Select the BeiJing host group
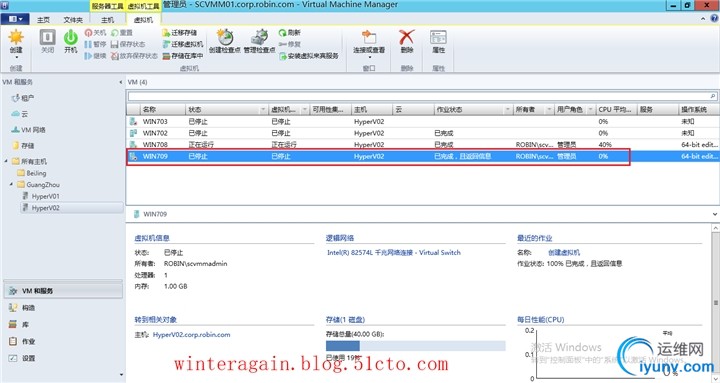Viewport: 720px width, 383px height. pyautogui.click(x=32, y=173)
